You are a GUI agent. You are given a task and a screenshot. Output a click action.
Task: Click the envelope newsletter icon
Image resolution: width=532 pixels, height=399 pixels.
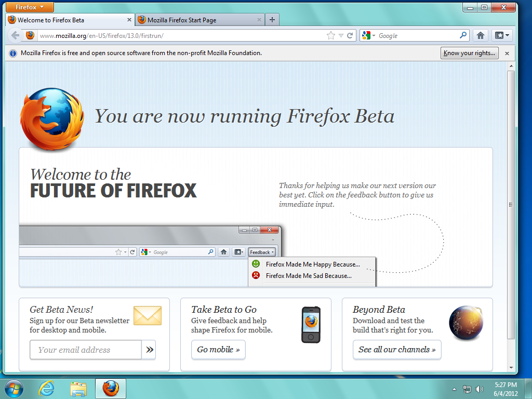[148, 315]
